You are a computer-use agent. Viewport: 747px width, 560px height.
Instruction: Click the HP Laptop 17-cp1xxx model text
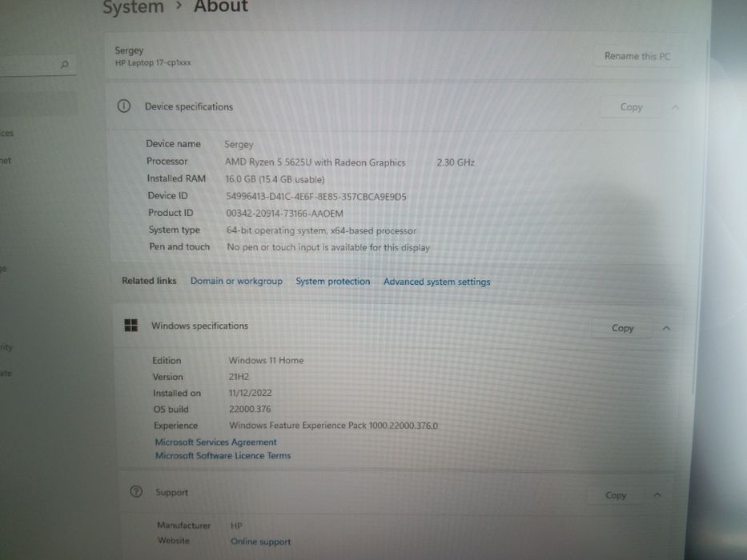tap(152, 63)
